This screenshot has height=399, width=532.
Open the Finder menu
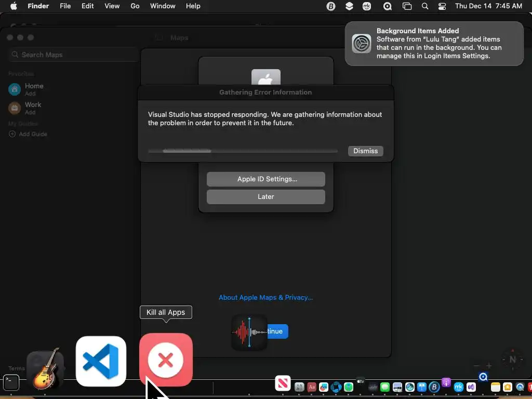point(38,6)
